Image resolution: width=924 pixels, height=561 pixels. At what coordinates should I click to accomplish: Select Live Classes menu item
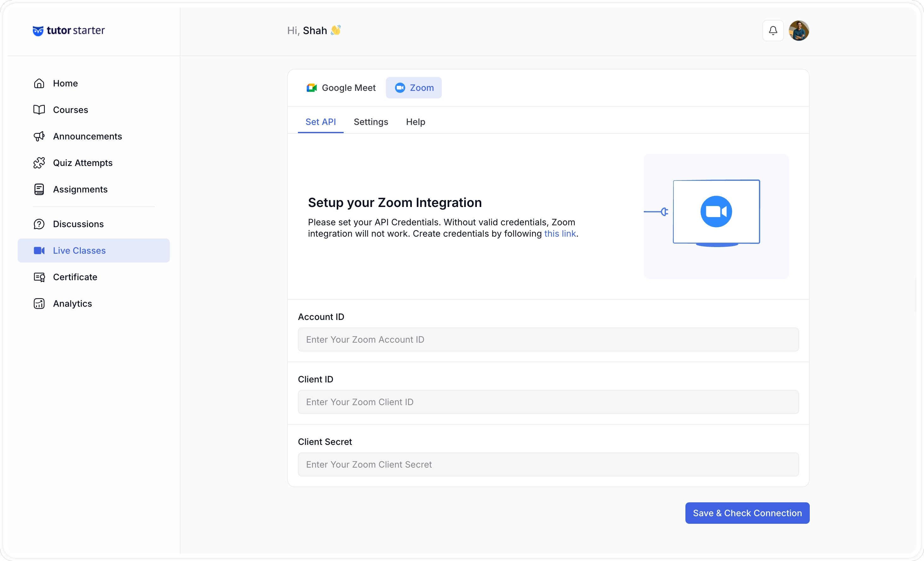point(94,251)
